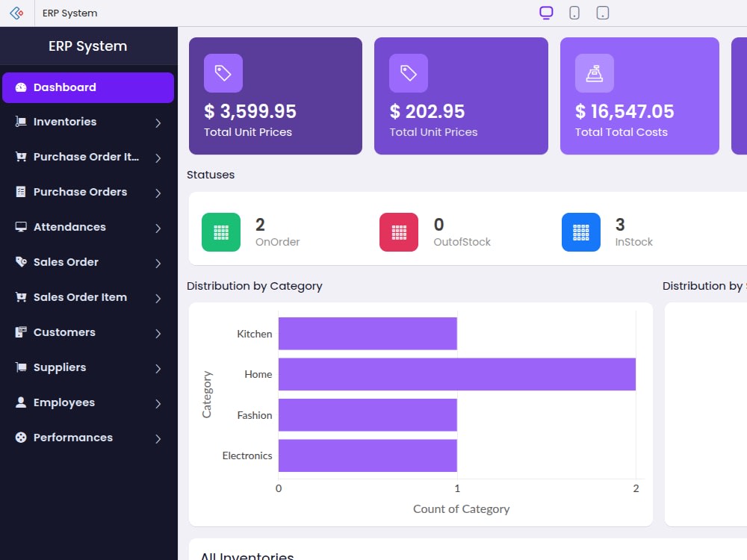
Task: Click the Performances puzzle icon
Action: tap(19, 438)
